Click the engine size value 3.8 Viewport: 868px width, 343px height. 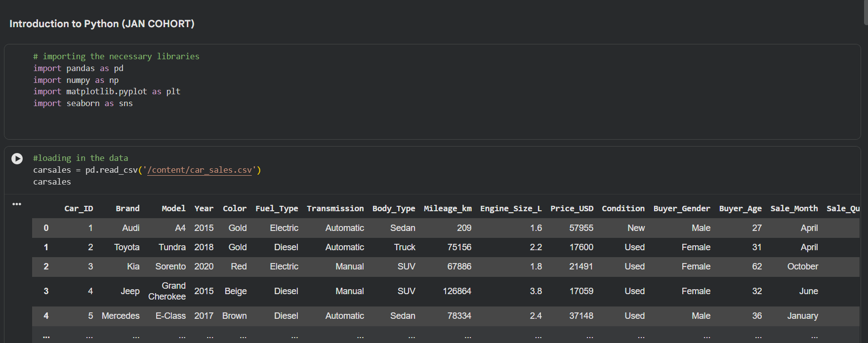[x=536, y=291]
